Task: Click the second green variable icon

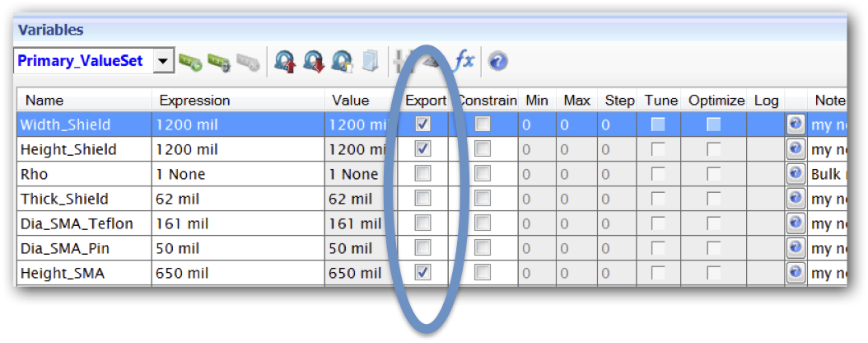Action: pyautogui.click(x=219, y=61)
